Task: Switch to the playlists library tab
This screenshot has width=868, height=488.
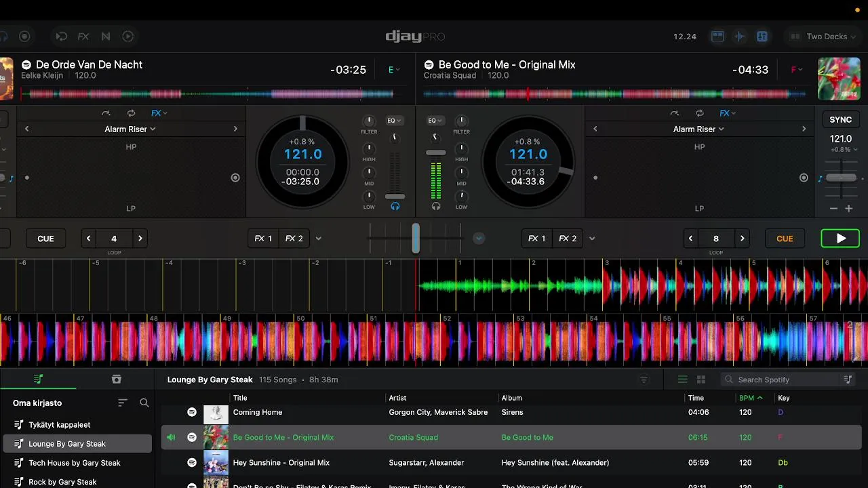Action: [39, 380]
